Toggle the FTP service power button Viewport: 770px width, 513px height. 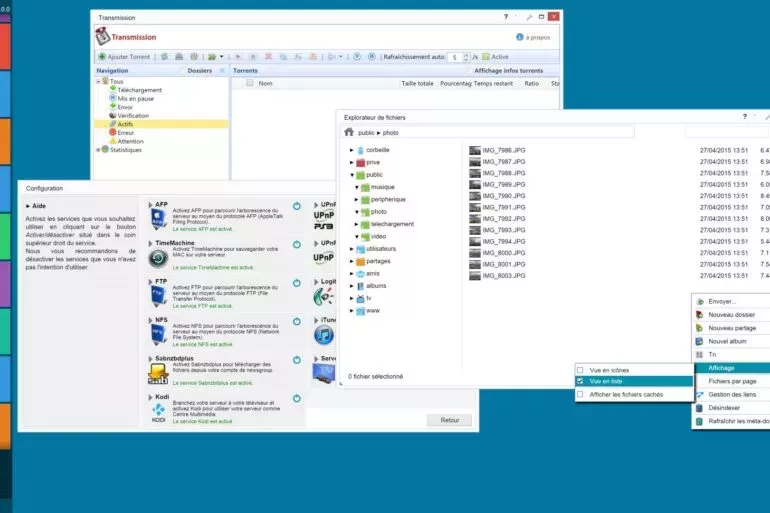(297, 283)
